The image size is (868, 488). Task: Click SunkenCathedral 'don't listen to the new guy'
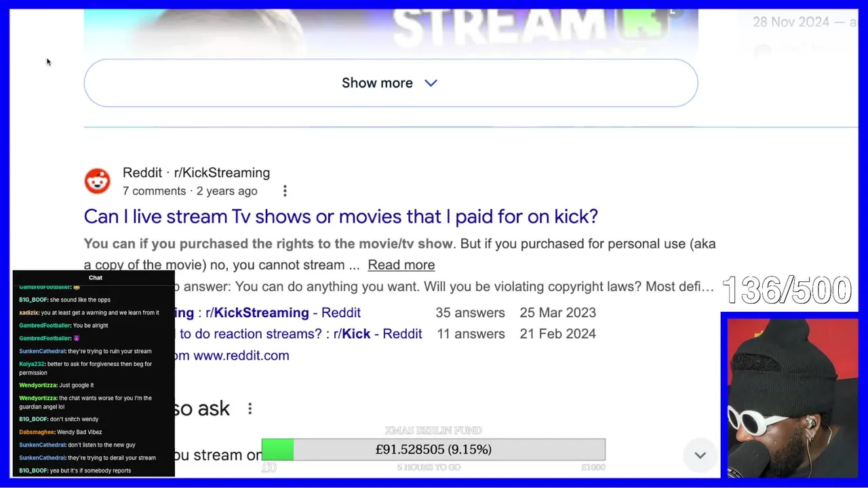77,445
